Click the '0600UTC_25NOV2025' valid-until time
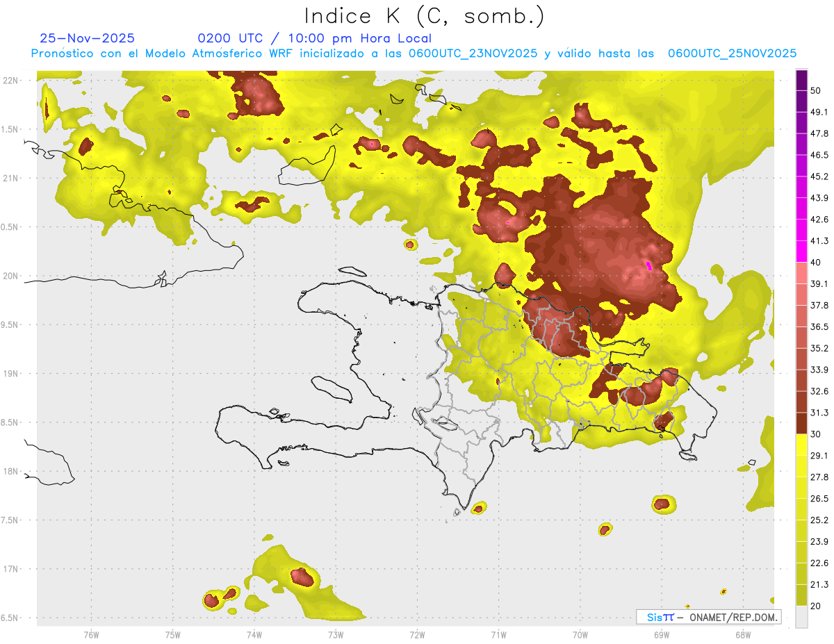Screen dimensions: 834x644 [x=732, y=53]
